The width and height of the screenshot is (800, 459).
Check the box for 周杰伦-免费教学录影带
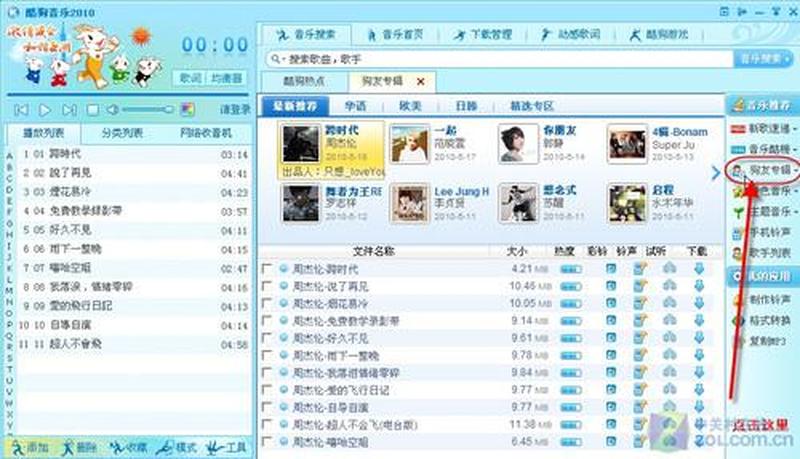point(266,320)
